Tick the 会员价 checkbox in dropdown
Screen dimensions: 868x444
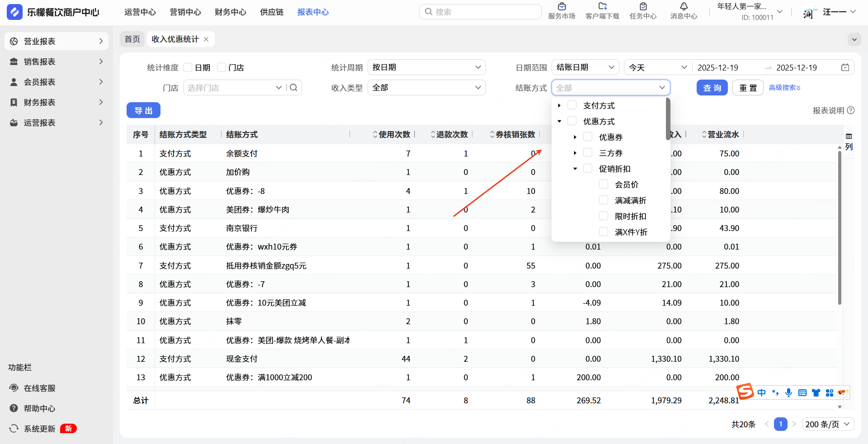tap(604, 184)
